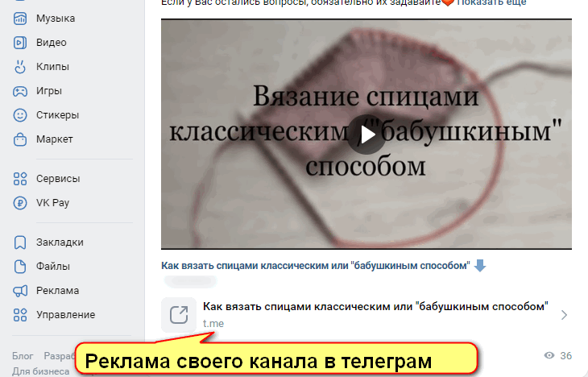Select Сервисы in the sidebar

[x=58, y=179]
